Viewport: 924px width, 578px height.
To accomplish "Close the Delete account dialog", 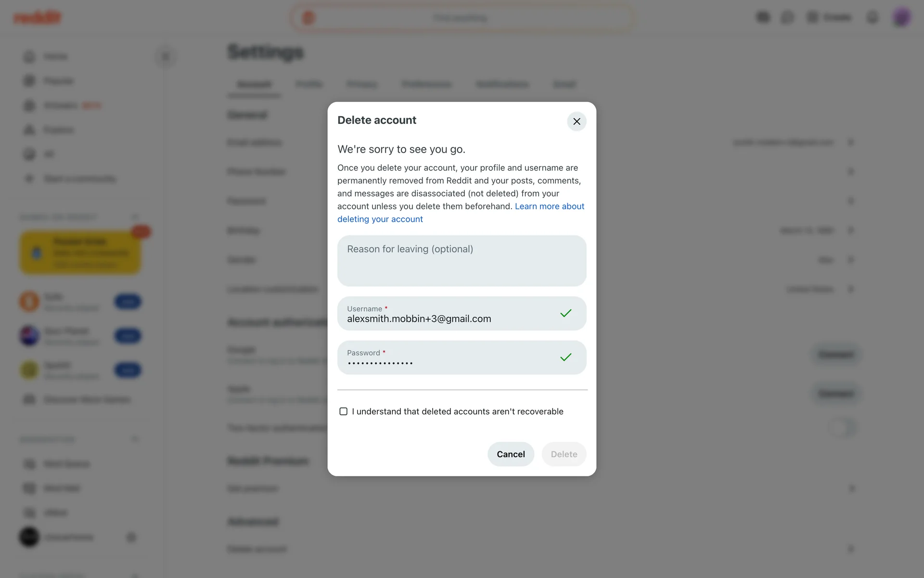I will point(577,121).
